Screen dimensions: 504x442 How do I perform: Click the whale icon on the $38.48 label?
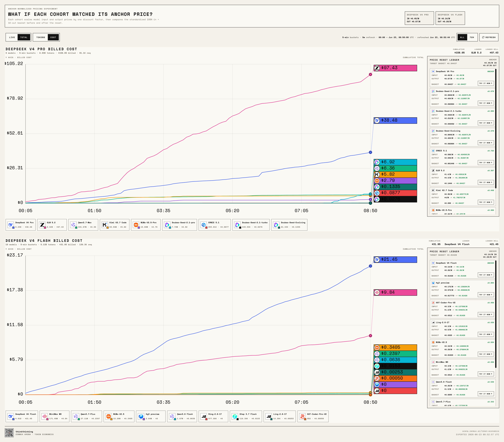(x=377, y=120)
